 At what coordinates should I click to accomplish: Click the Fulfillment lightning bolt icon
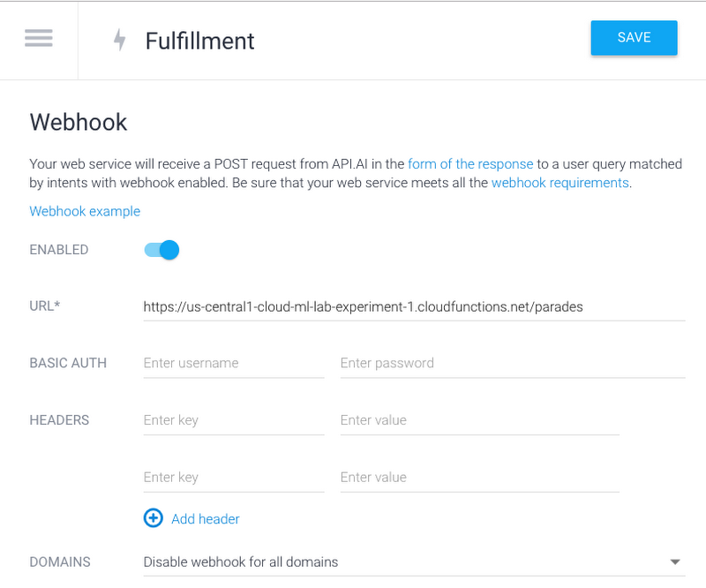click(x=120, y=41)
